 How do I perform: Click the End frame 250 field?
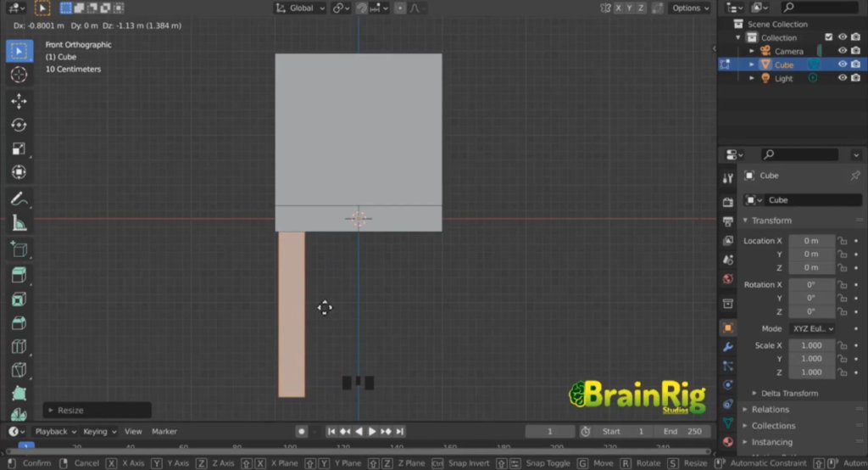pyautogui.click(x=682, y=431)
